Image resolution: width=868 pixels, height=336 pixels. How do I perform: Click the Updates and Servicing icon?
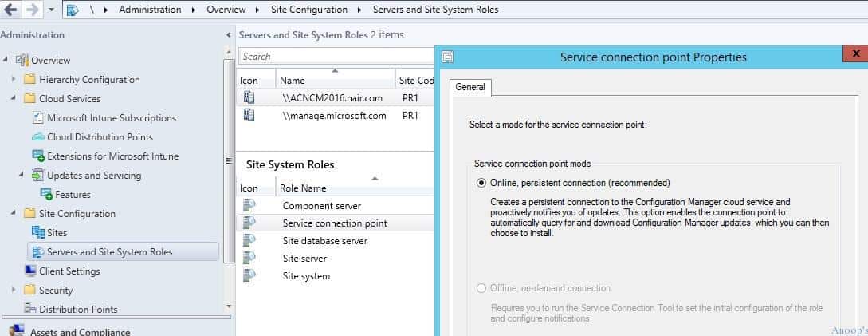click(37, 176)
